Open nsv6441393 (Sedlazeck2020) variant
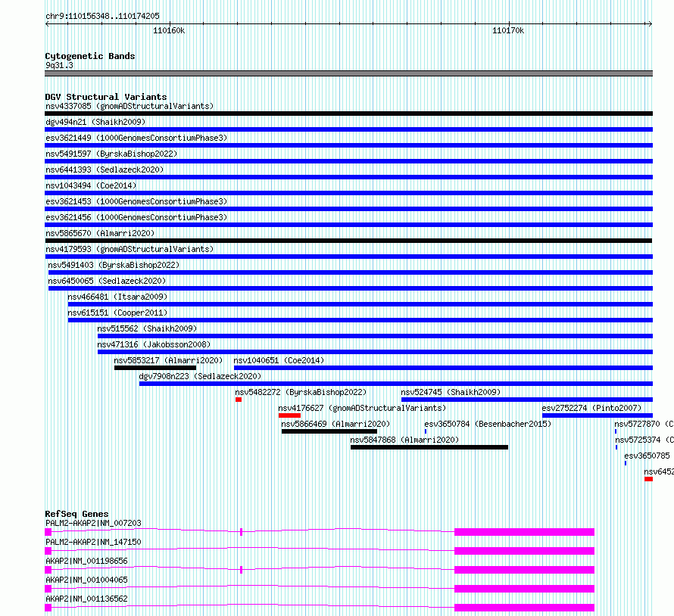This screenshot has height=616, width=674. [x=105, y=170]
